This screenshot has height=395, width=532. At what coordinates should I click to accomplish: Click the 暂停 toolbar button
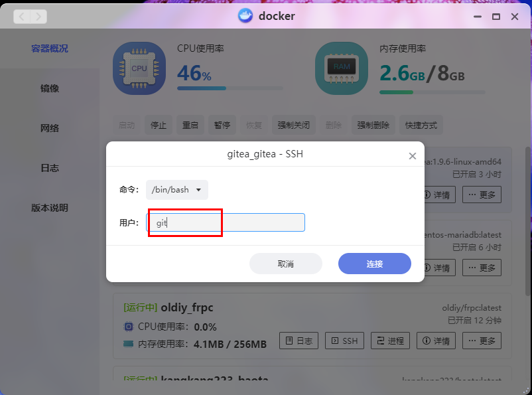[222, 125]
